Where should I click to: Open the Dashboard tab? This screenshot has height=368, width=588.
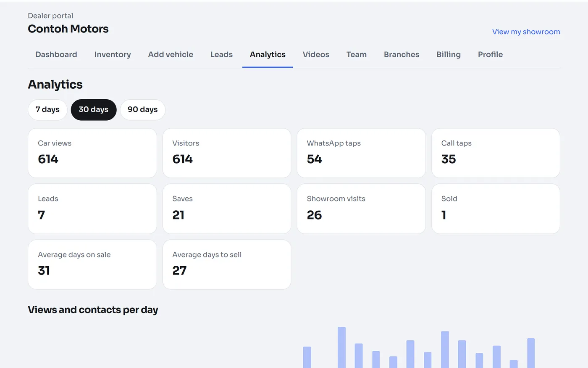[x=56, y=55]
